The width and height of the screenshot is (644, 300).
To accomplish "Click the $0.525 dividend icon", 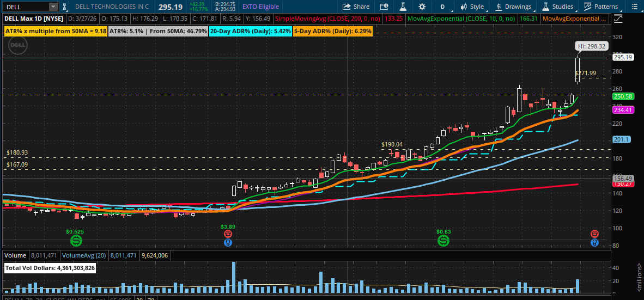I will point(76,241).
